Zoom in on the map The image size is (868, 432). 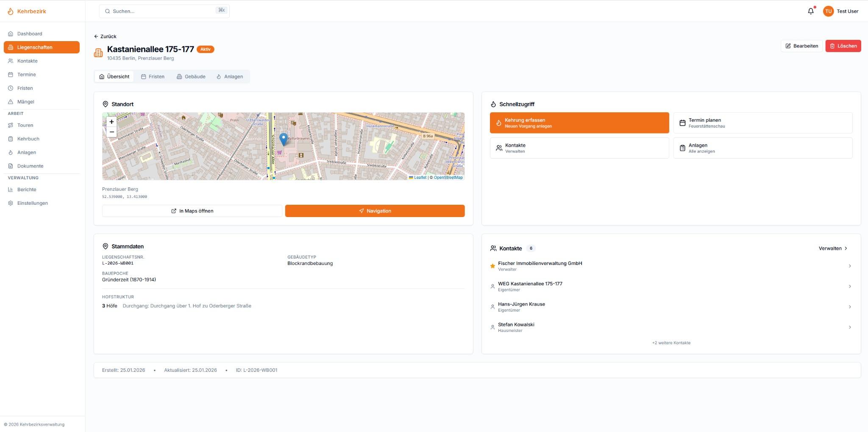tap(111, 122)
